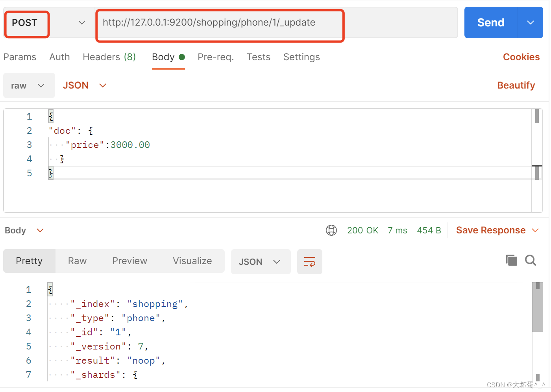This screenshot has width=551, height=392.
Task: Send the request
Action: point(491,22)
